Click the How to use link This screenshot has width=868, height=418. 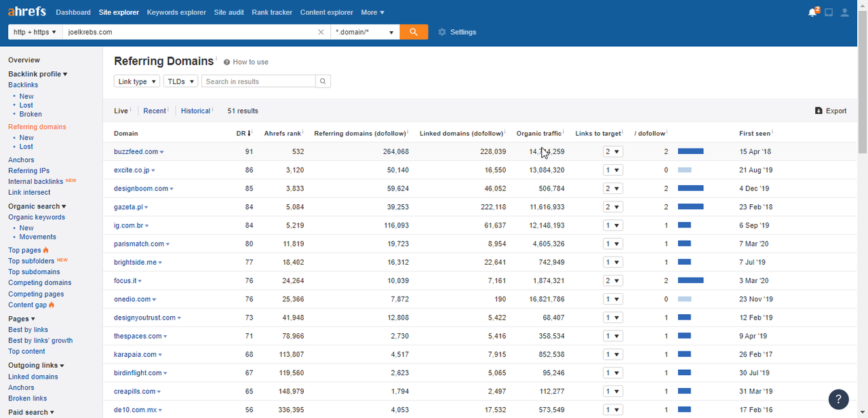250,62
